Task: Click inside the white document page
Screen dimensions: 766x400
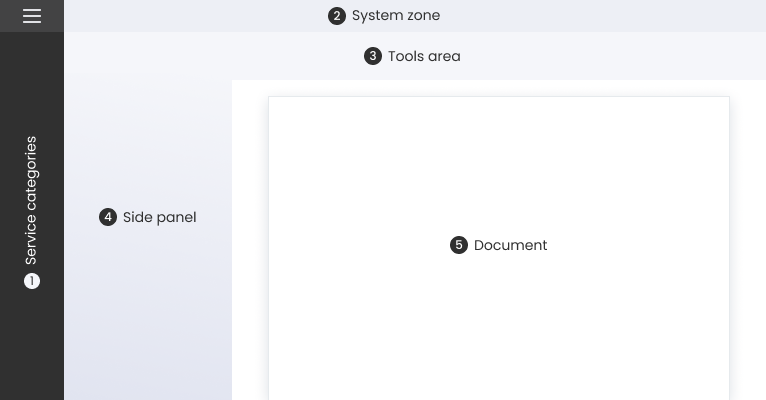Action: tap(500, 330)
